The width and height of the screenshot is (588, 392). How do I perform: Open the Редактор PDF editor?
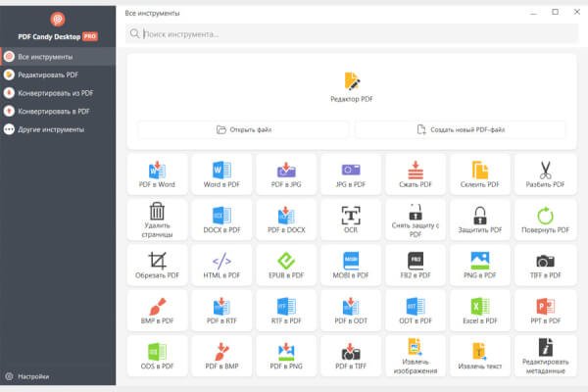(352, 86)
